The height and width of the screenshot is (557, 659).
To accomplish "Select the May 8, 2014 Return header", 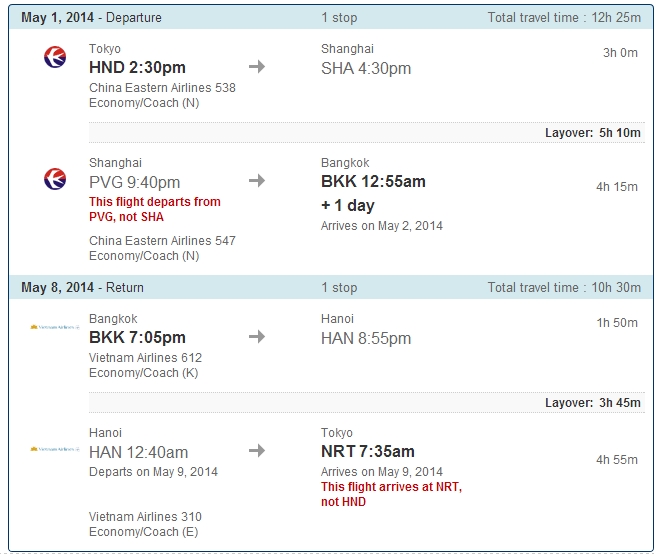I will tap(82, 288).
